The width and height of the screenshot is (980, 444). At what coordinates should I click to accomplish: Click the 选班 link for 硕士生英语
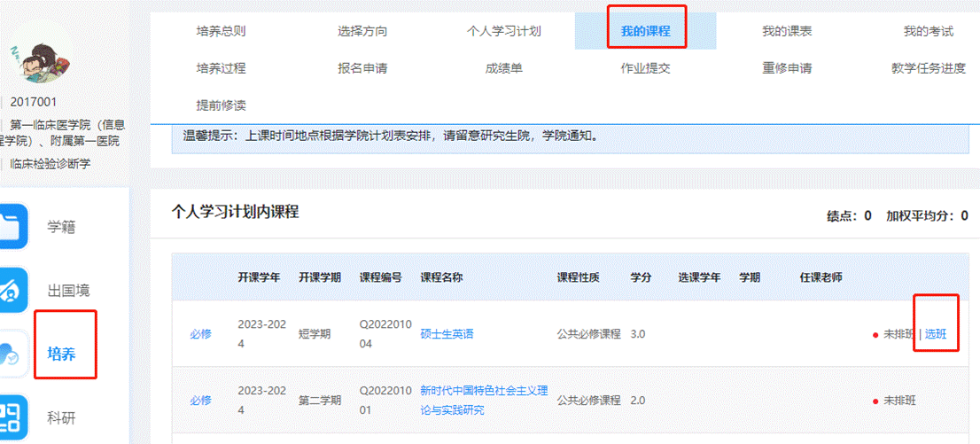pyautogui.click(x=936, y=334)
